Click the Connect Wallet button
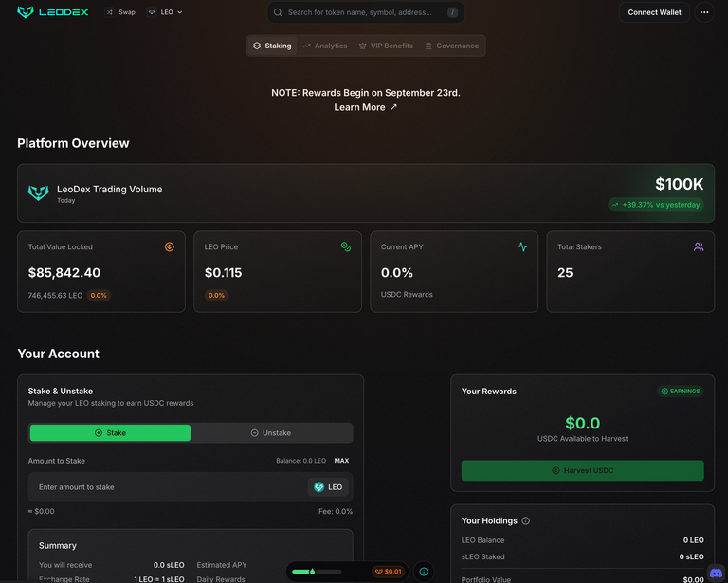 [x=654, y=12]
